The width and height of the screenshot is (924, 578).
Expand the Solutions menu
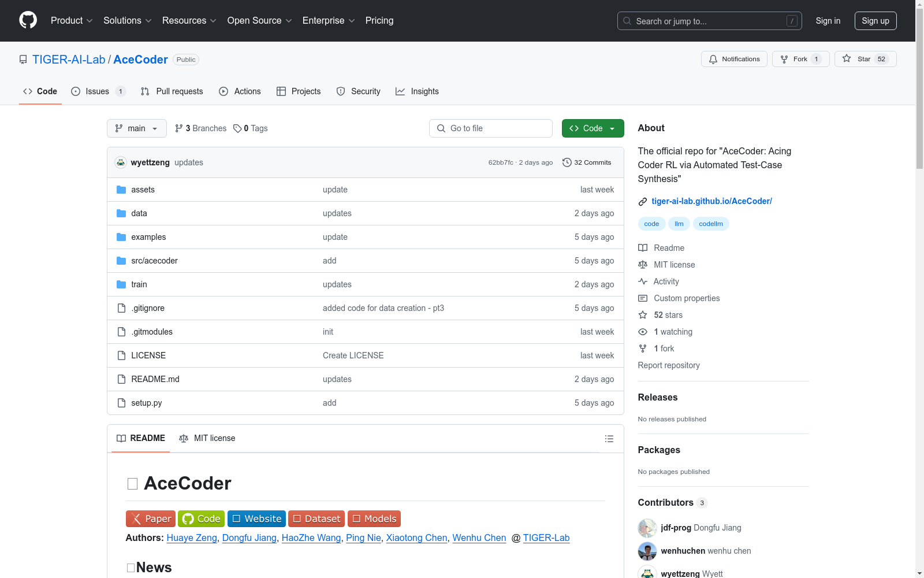tap(128, 21)
